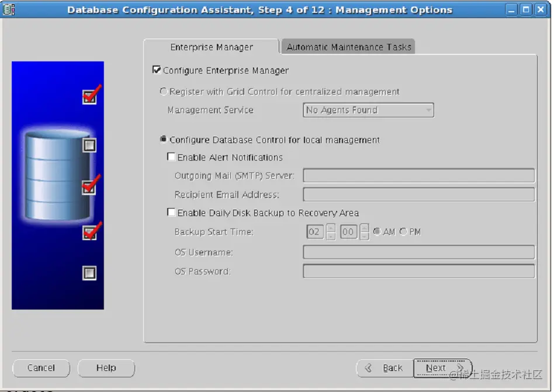Viewport: 554px width, 392px height.
Task: Open Help
Action: (x=106, y=367)
